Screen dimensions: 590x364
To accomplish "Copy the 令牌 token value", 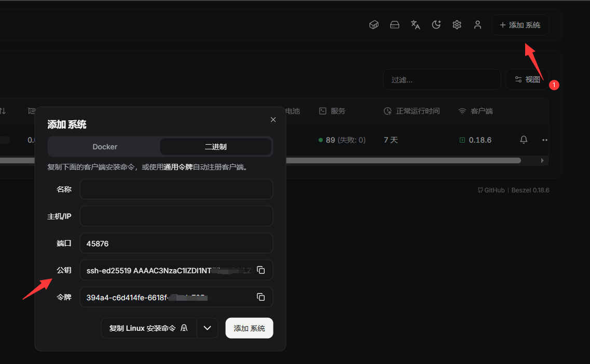I will [x=261, y=297].
